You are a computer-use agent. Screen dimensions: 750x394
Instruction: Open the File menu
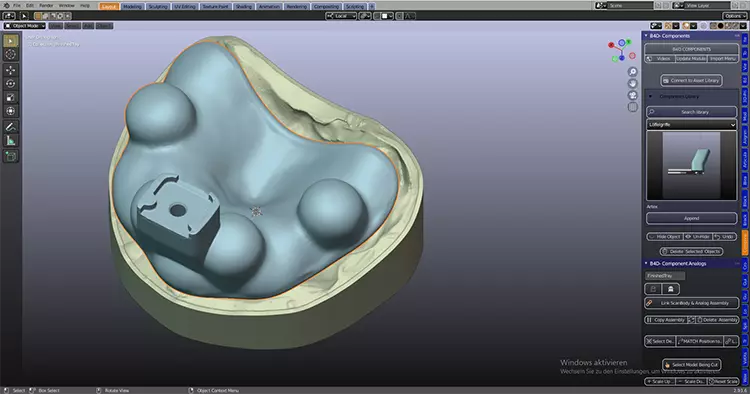17,6
